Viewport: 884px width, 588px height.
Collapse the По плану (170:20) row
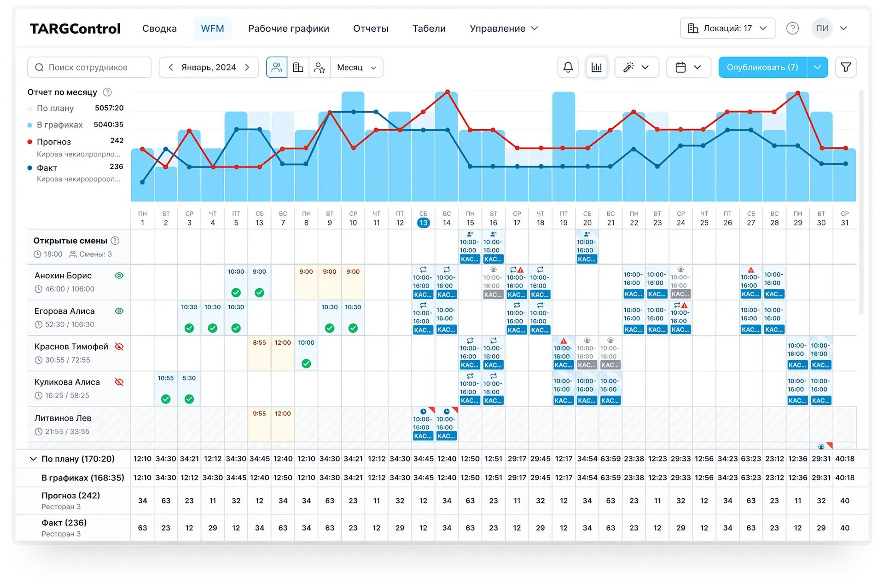tap(33, 459)
